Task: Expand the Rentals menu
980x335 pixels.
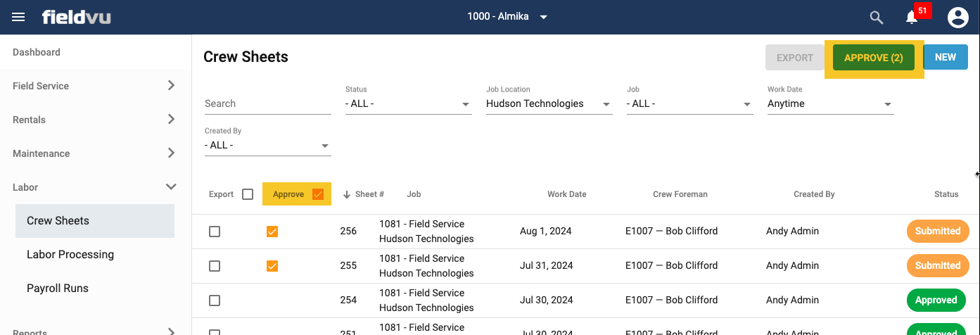Action: (x=96, y=120)
